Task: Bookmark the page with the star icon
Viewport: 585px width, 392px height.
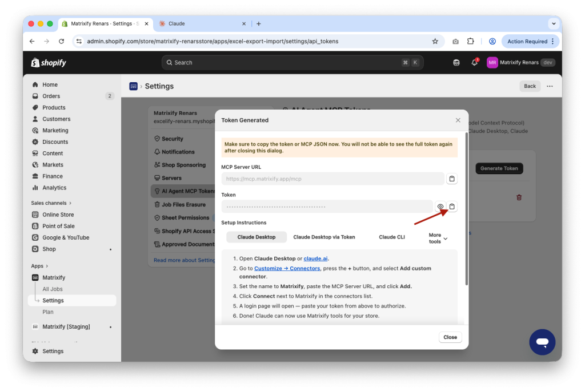Action: coord(435,41)
